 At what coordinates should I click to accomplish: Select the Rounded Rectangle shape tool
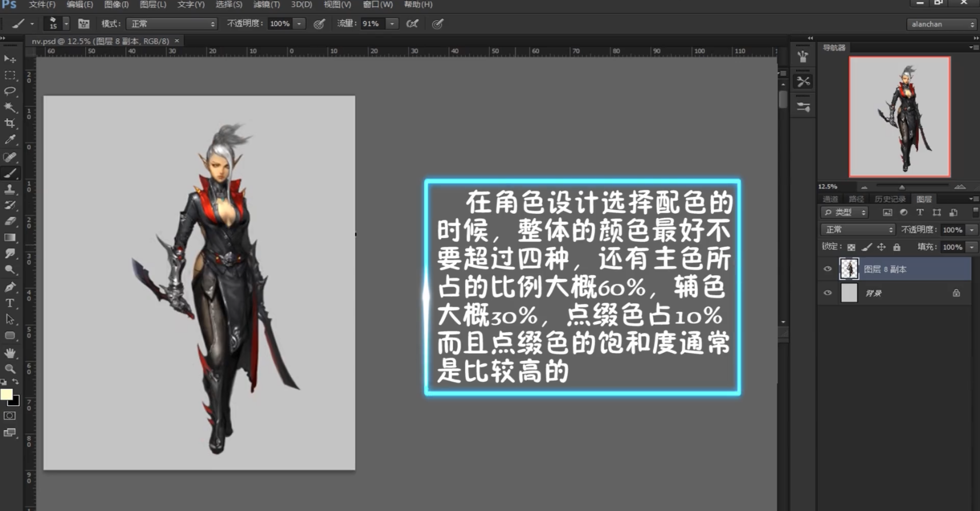pos(10,336)
